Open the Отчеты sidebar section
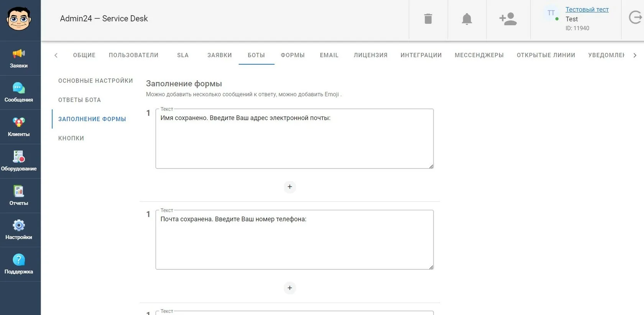Image resolution: width=644 pixels, height=315 pixels. coord(19,196)
